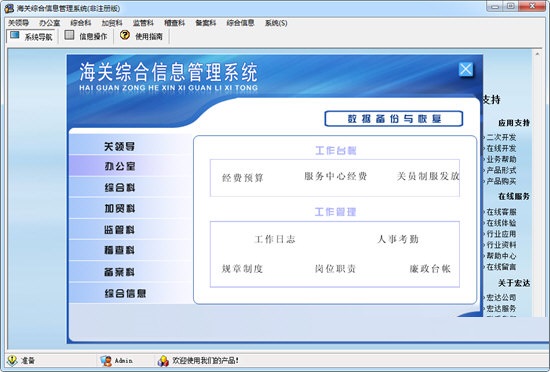Click 产品形式 support link
The image size is (550, 372).
tap(501, 170)
